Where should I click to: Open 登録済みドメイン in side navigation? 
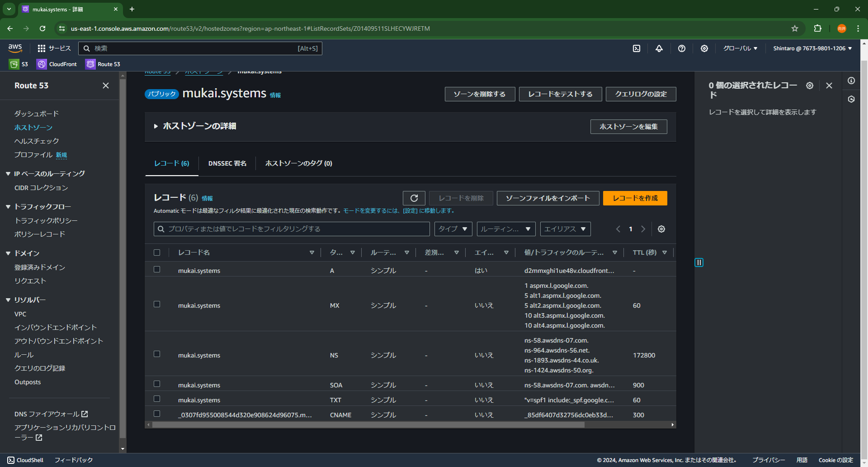click(x=40, y=267)
